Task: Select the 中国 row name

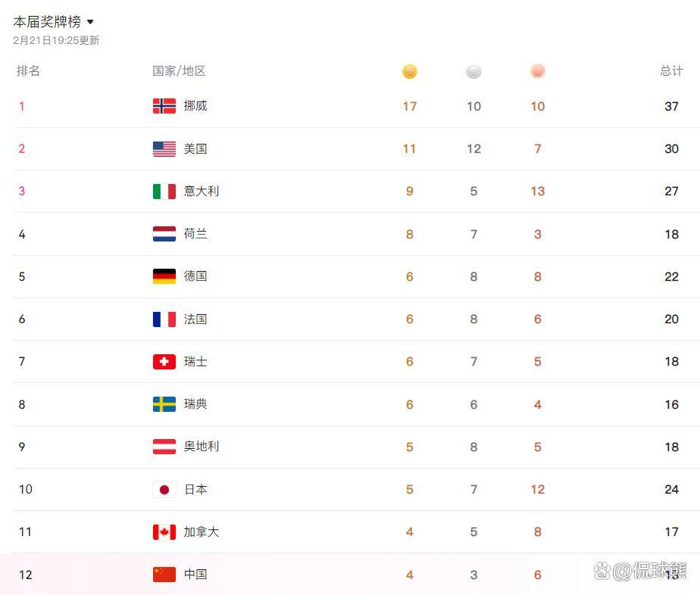Action: tap(195, 575)
